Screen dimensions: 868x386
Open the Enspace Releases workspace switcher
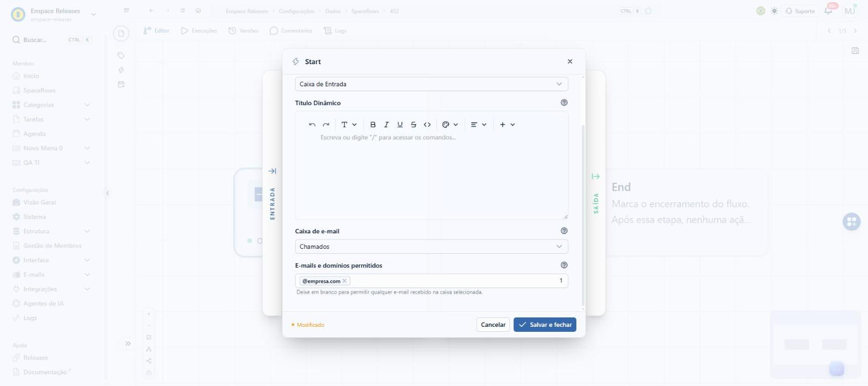(x=54, y=14)
